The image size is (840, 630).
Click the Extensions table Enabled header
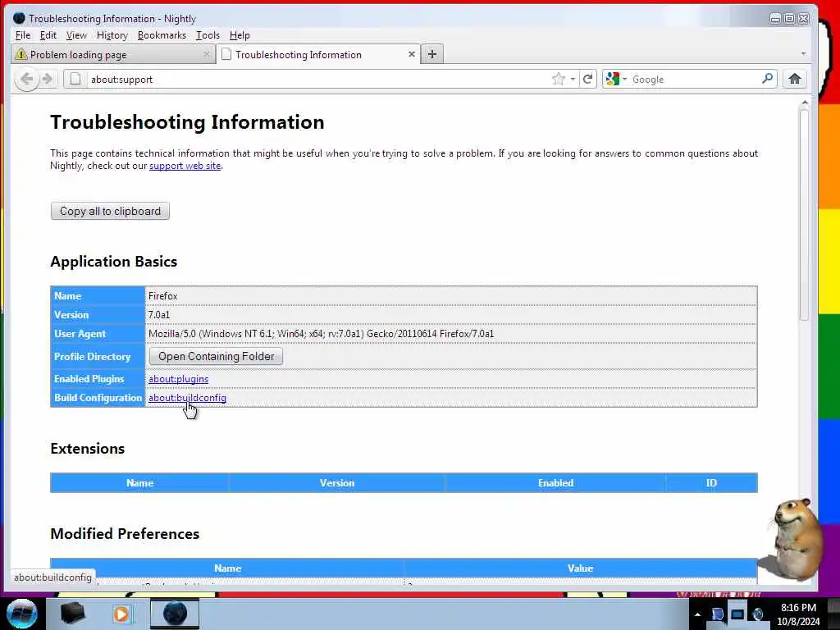pos(555,482)
